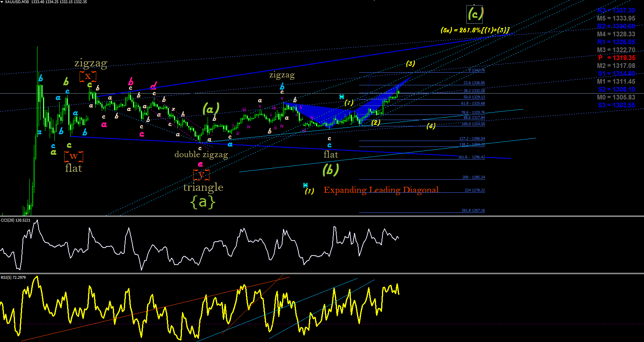
Task: Click the yellow "(2)" wave label
Action: pyautogui.click(x=376, y=122)
